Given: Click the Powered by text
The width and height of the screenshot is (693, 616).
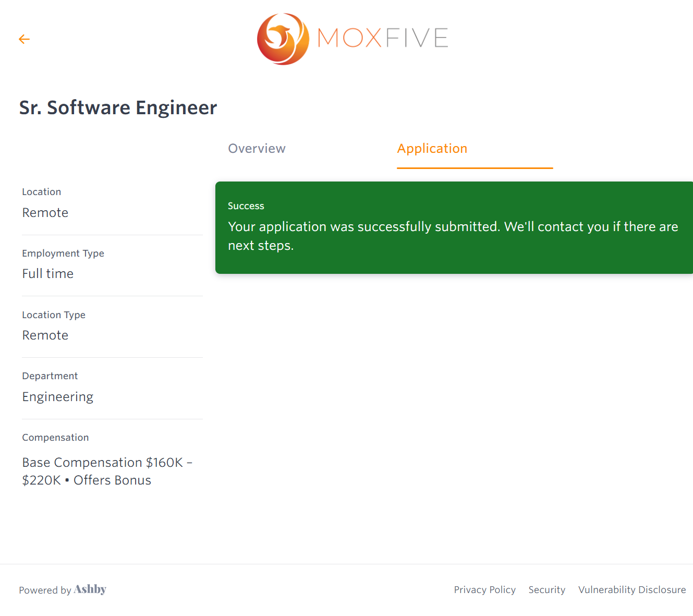Looking at the screenshot, I should pyautogui.click(x=45, y=590).
